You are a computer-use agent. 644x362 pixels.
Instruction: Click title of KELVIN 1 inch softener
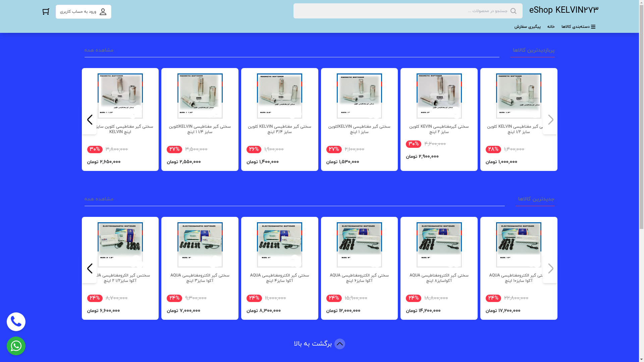[359, 129]
